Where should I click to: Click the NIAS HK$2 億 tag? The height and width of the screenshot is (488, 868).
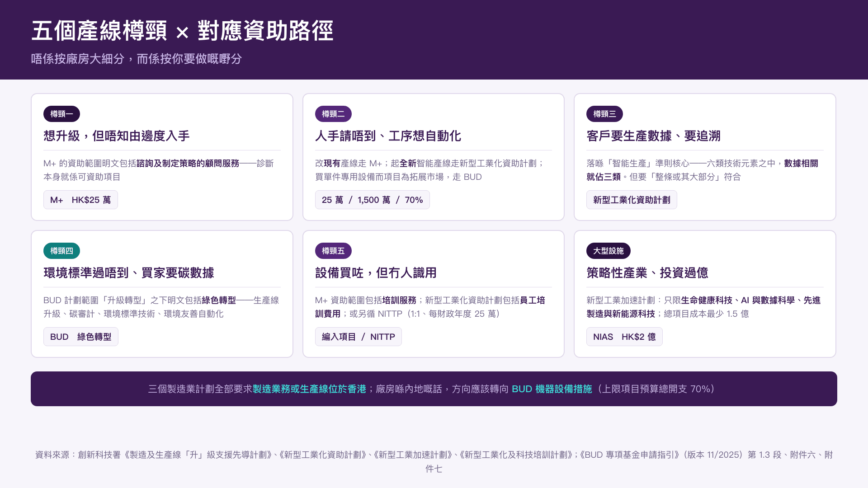(x=624, y=337)
